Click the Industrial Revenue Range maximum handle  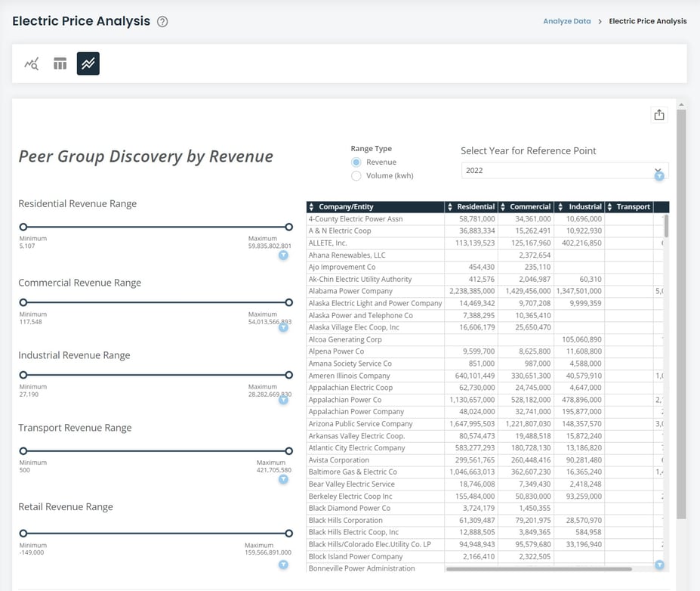289,375
